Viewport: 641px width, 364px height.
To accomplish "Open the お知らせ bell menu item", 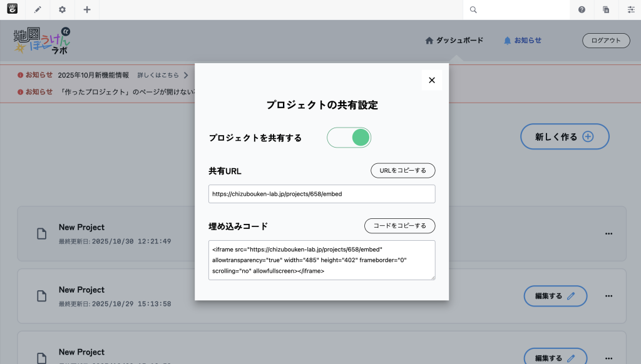I will pyautogui.click(x=522, y=40).
